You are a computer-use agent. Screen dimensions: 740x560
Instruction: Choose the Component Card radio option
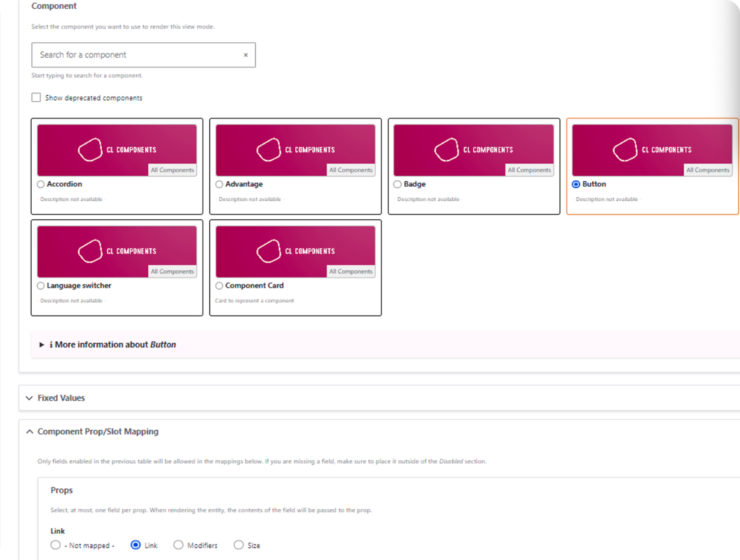click(219, 286)
